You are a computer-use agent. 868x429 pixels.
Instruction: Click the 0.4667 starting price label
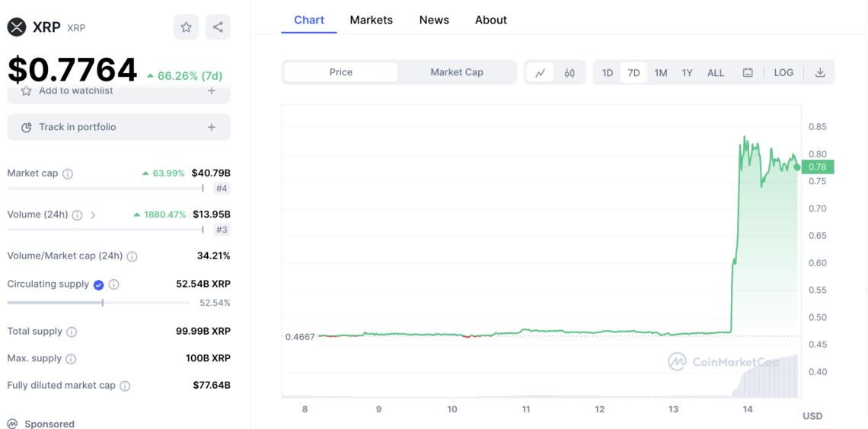click(x=299, y=337)
